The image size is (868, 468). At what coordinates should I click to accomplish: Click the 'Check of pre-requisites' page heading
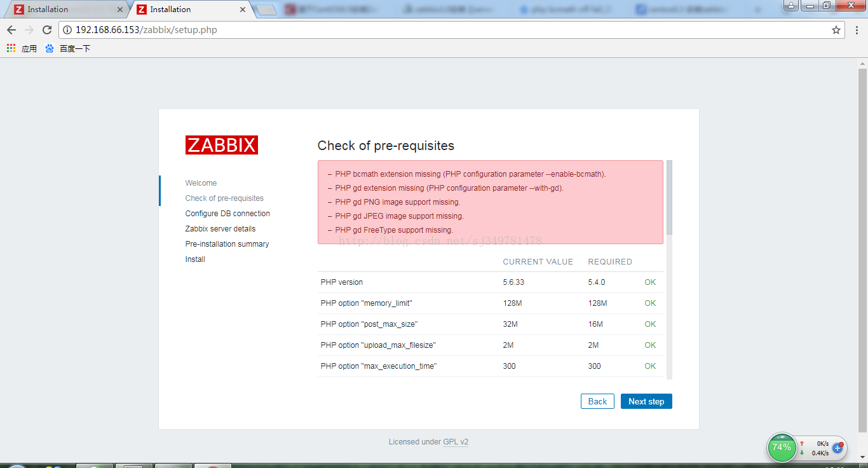click(x=386, y=146)
